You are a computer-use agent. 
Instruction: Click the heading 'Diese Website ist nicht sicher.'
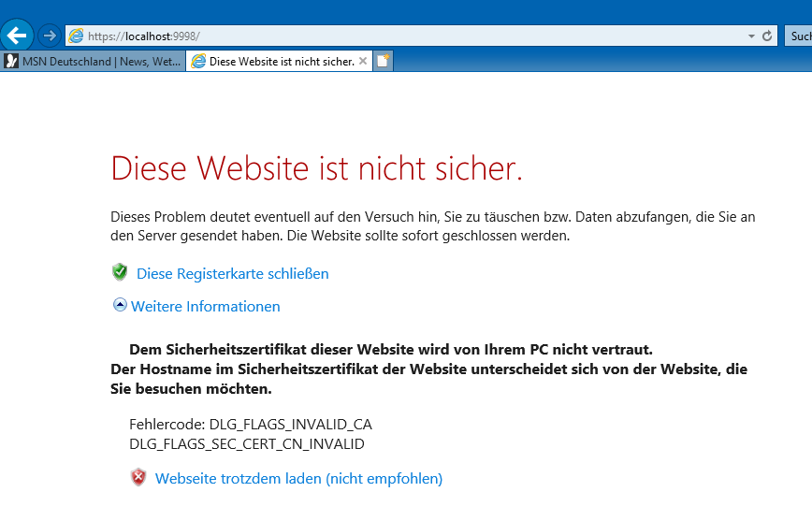[316, 168]
